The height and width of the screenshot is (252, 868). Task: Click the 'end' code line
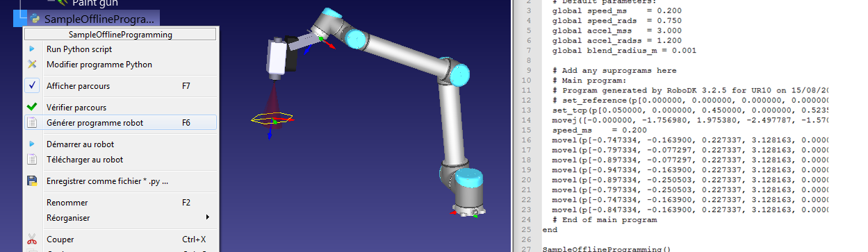(549, 229)
